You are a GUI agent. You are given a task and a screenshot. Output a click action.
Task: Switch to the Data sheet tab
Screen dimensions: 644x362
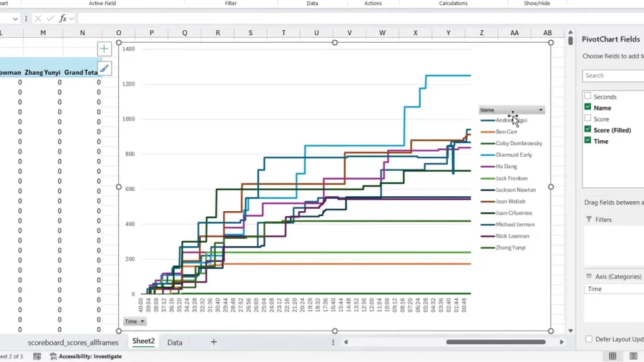click(174, 342)
